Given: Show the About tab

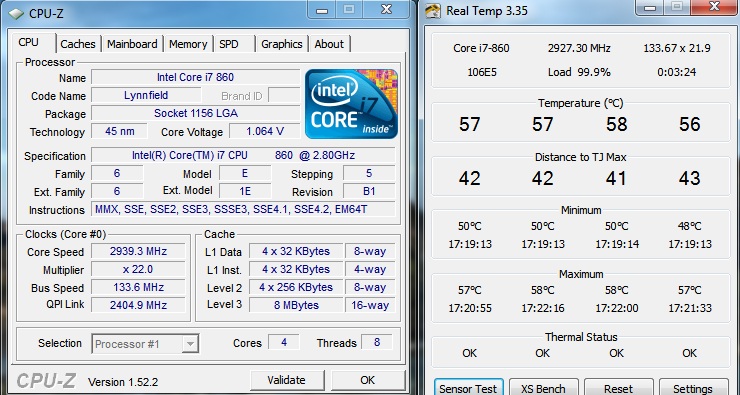Looking at the screenshot, I should click(329, 44).
